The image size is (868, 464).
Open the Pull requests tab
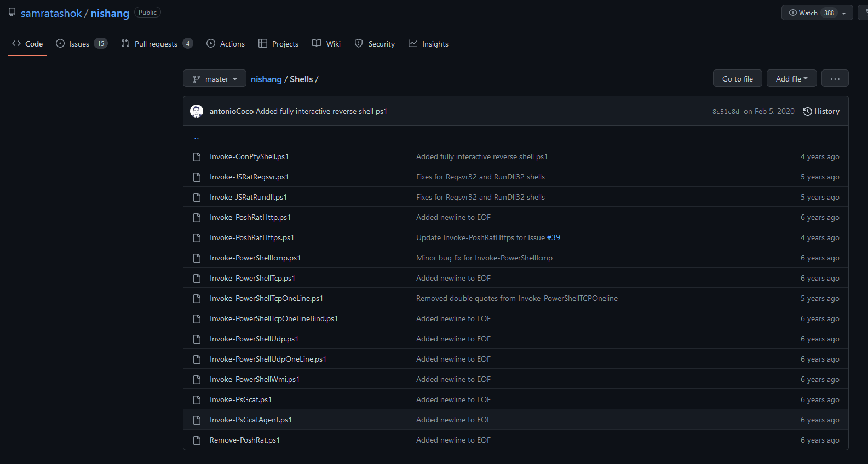(x=157, y=44)
